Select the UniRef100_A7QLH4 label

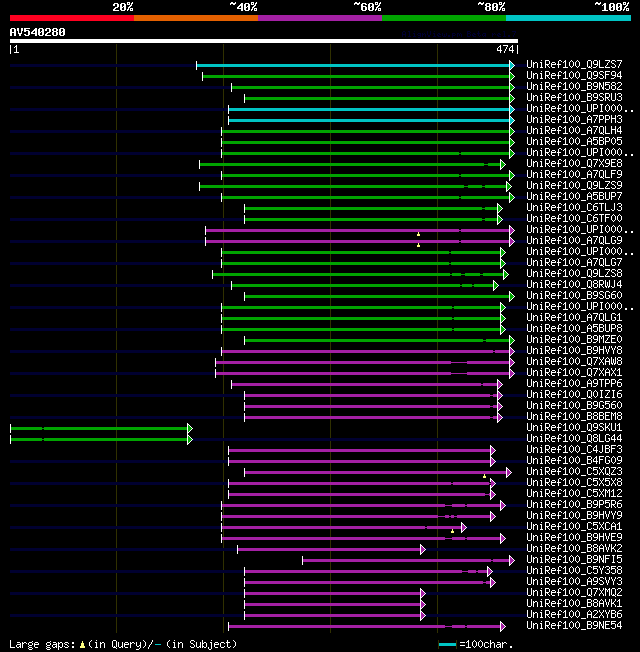(574, 131)
